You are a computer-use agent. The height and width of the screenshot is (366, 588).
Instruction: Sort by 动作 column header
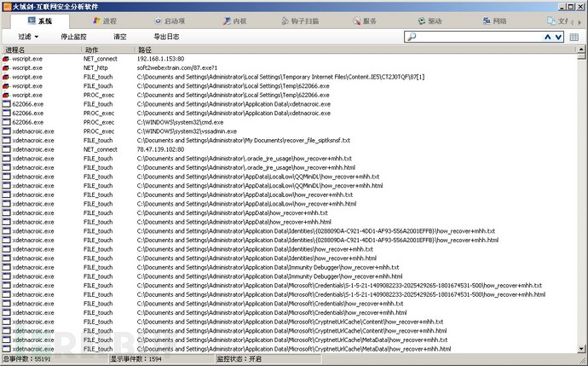click(108, 49)
